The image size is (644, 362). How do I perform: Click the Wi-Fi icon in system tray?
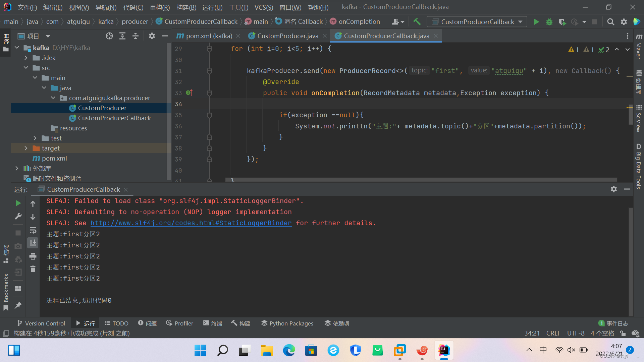click(559, 350)
